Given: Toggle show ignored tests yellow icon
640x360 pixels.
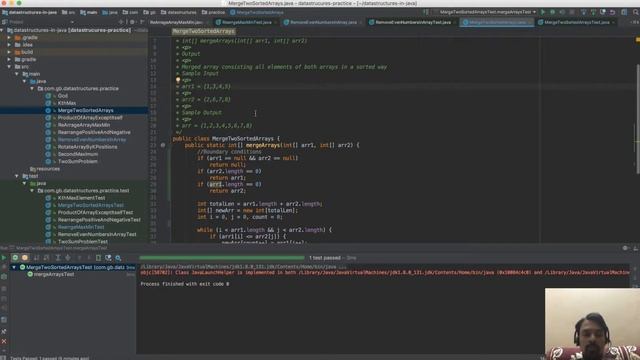Looking at the screenshot, I should [25, 258].
